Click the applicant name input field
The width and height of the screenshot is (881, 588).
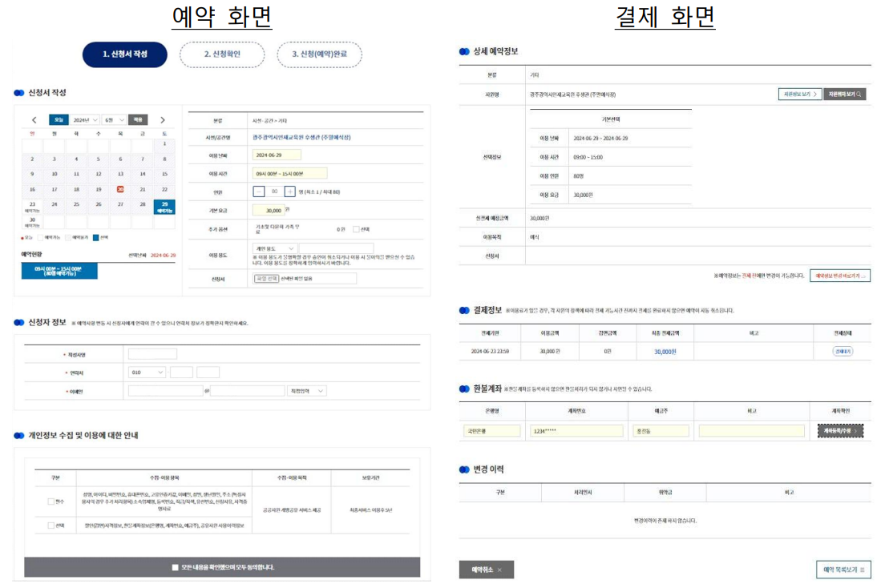152,354
